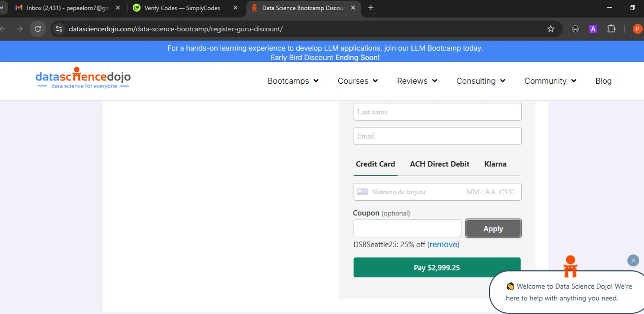Close the Data Science Bootcamp tab
Viewport: 644px width, 314px height.
coord(353,8)
